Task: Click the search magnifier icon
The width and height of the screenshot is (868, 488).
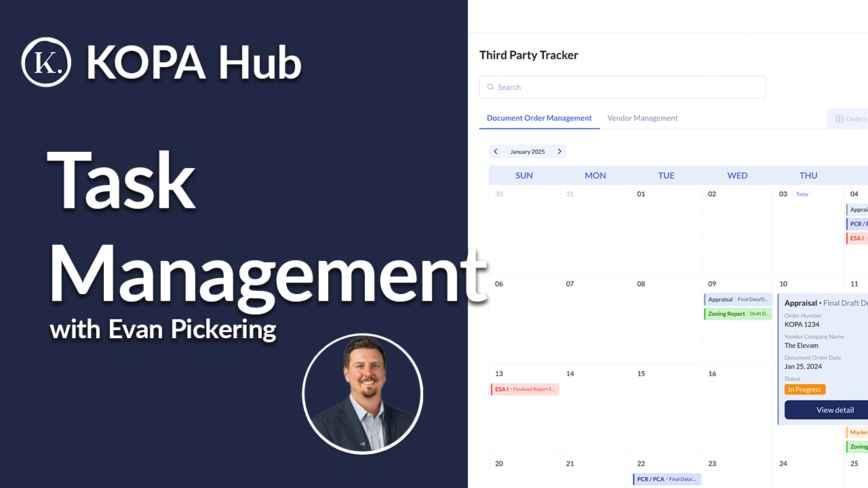Action: 490,87
